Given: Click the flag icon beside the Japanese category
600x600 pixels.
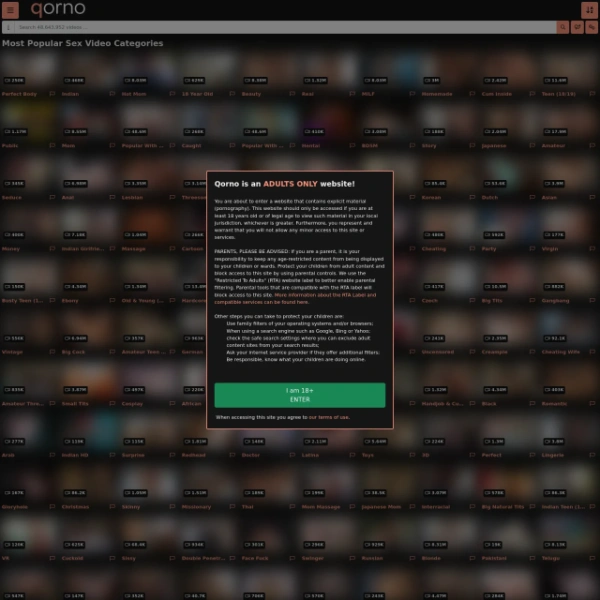Looking at the screenshot, I should tap(532, 145).
